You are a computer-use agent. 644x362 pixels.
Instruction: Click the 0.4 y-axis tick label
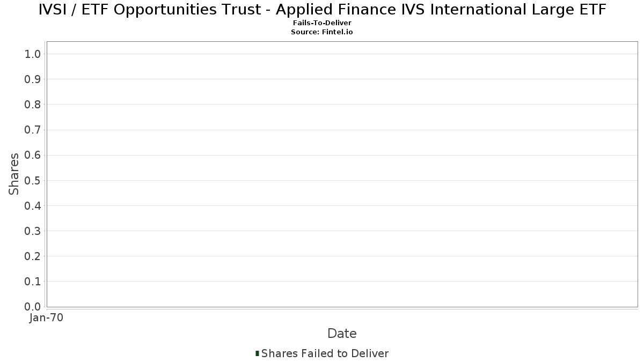pyautogui.click(x=33, y=205)
